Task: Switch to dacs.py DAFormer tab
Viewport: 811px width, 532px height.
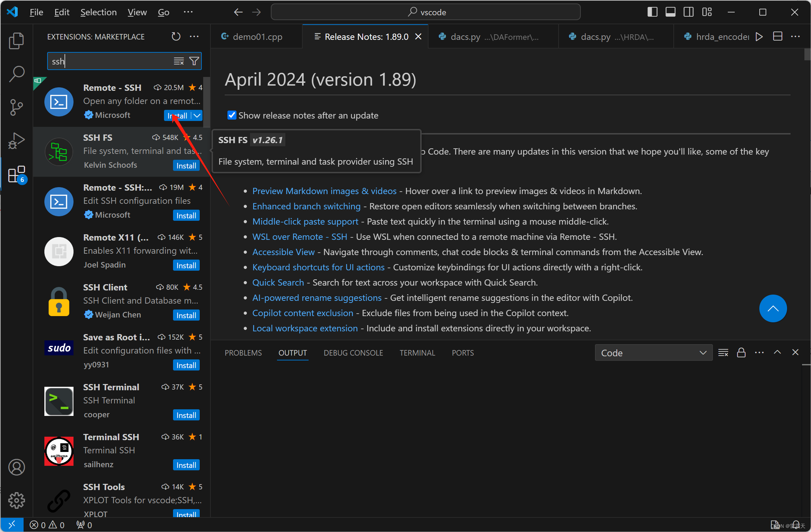Action: pos(493,36)
